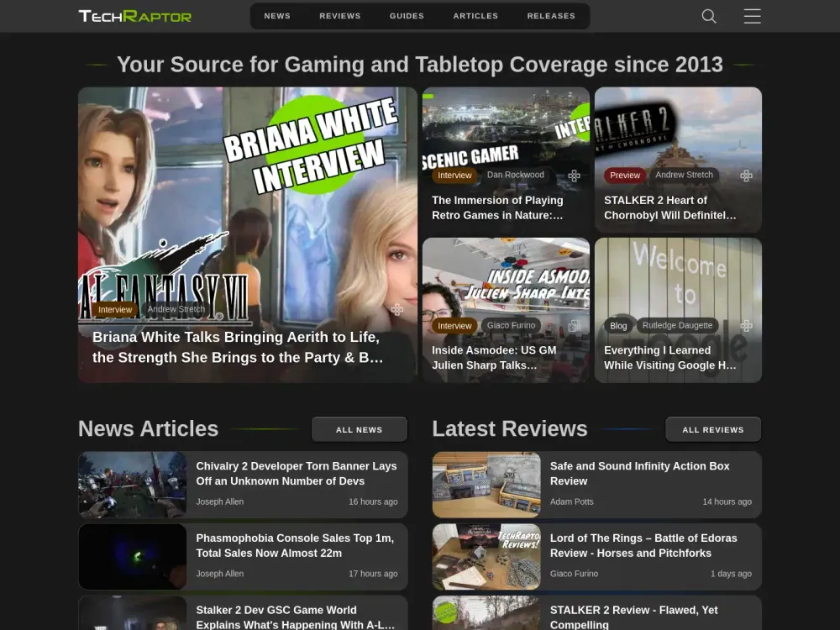Image resolution: width=840 pixels, height=630 pixels.
Task: Click the Preview tag on STALKER 2 card
Action: point(625,176)
